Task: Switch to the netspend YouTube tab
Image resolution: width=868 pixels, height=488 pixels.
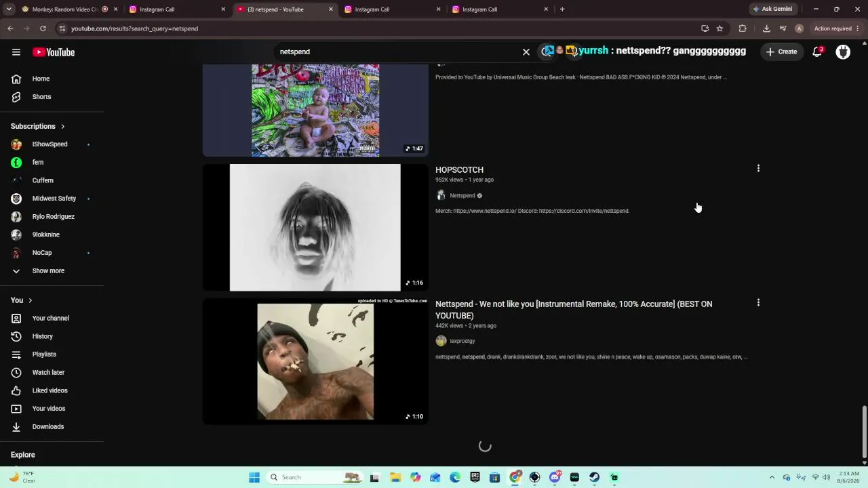Action: (x=285, y=9)
